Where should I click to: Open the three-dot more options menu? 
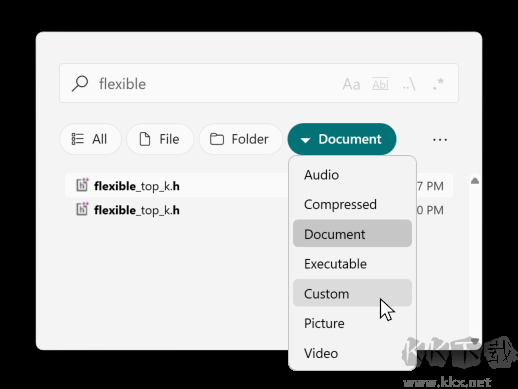pyautogui.click(x=440, y=140)
